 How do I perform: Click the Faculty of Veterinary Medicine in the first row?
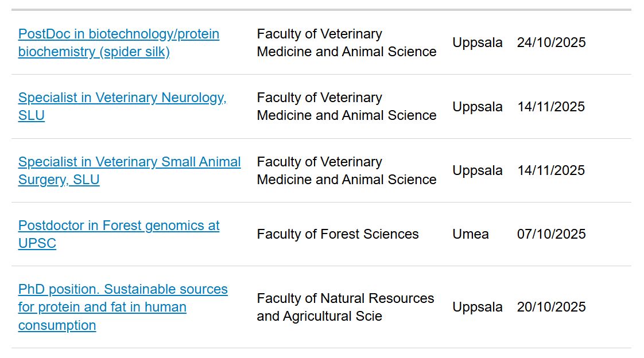point(346,42)
